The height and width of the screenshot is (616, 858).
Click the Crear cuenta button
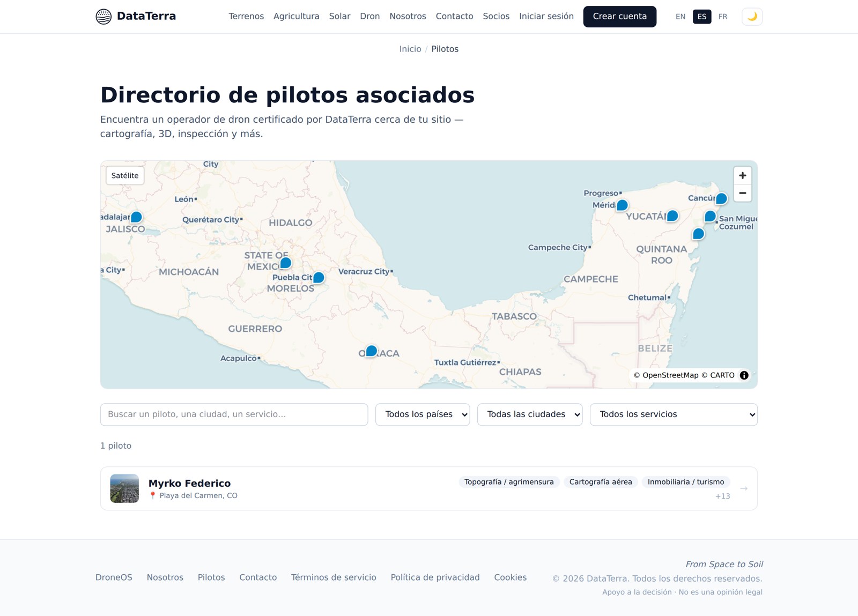click(x=620, y=17)
